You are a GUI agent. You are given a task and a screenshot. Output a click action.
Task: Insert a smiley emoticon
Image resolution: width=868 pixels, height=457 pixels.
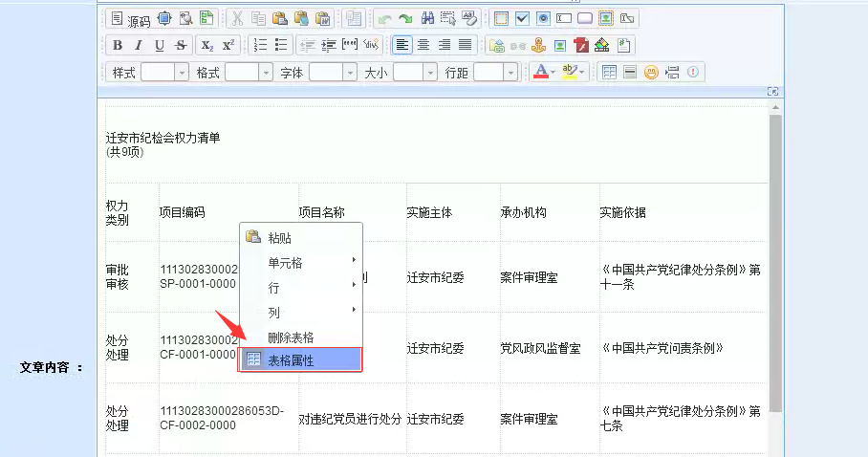[x=651, y=72]
